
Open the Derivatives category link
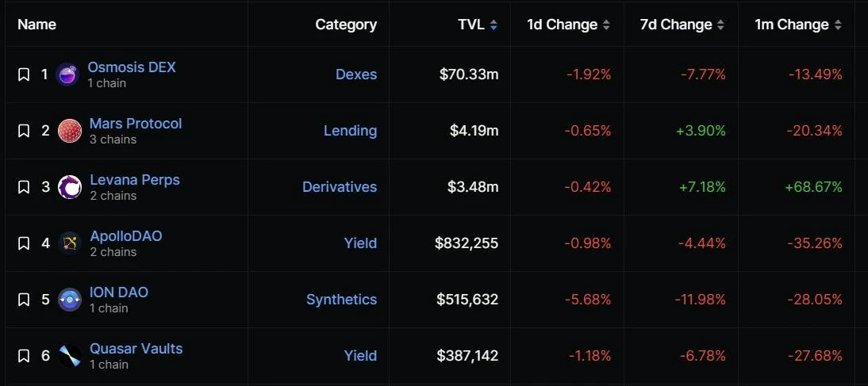click(x=340, y=187)
